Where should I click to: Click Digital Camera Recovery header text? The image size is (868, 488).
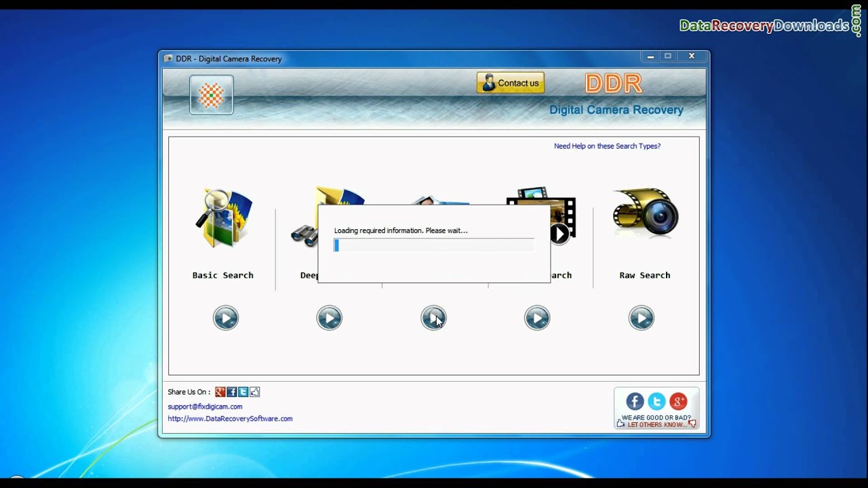616,110
